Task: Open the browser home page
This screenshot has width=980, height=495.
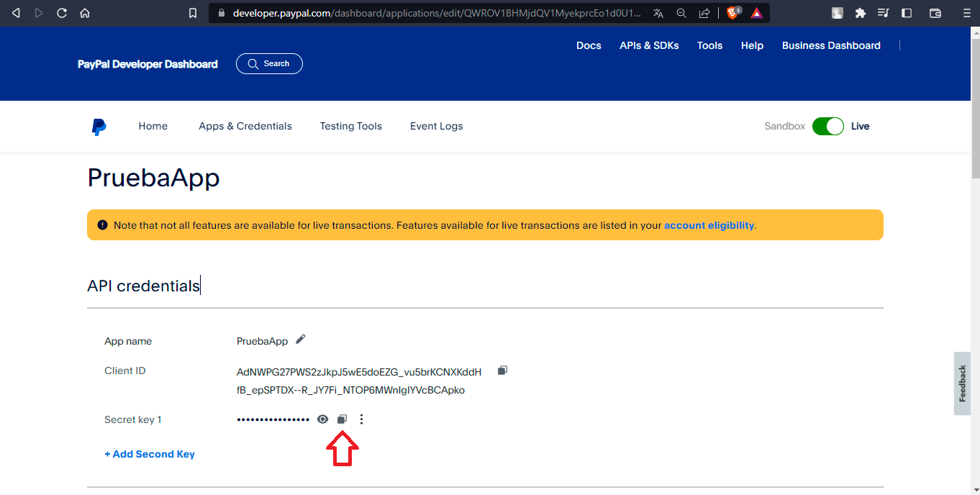Action: [85, 13]
